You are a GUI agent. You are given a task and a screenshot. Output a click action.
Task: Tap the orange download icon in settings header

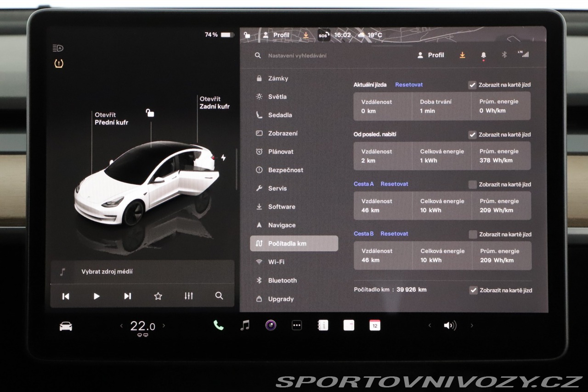coord(462,55)
